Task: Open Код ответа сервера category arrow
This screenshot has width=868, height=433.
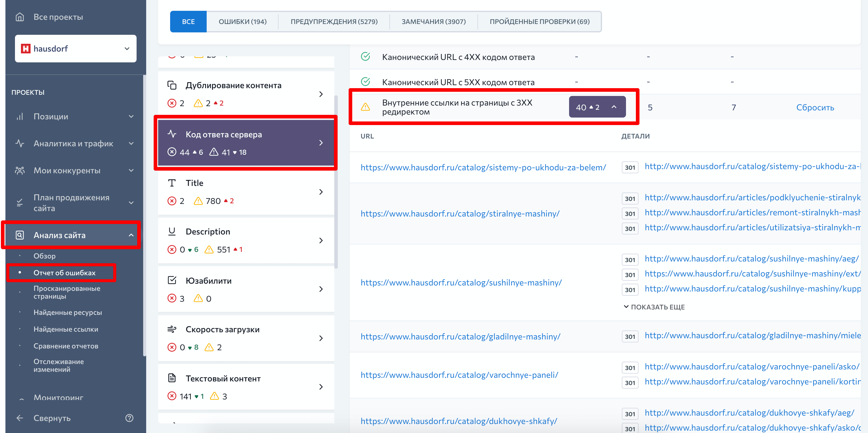Action: click(x=321, y=143)
